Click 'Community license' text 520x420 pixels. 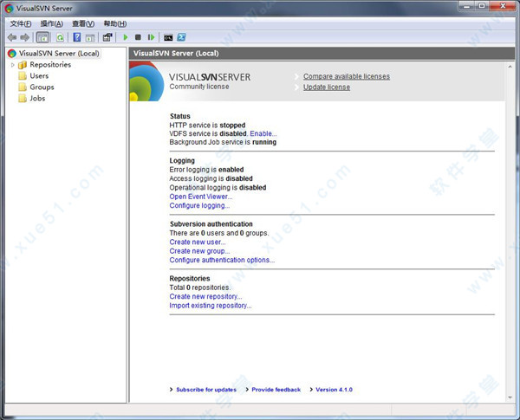pos(199,87)
